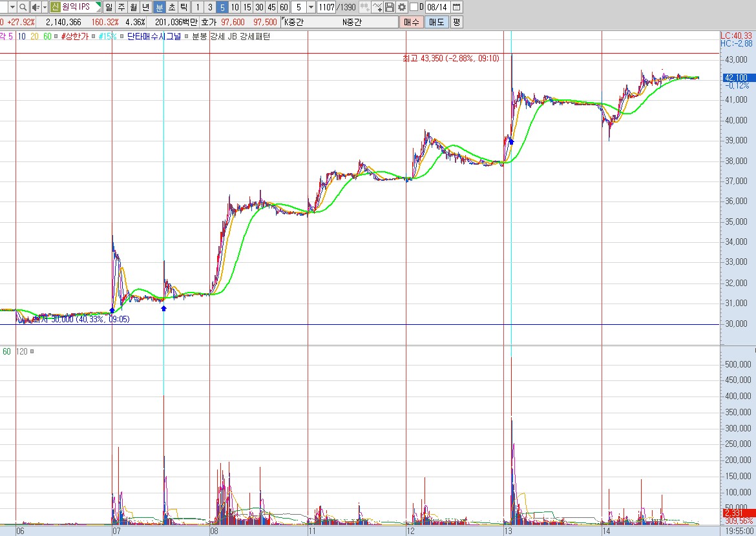The height and width of the screenshot is (536, 756).
Task: Set interval to 45 minutes
Action: (271, 7)
